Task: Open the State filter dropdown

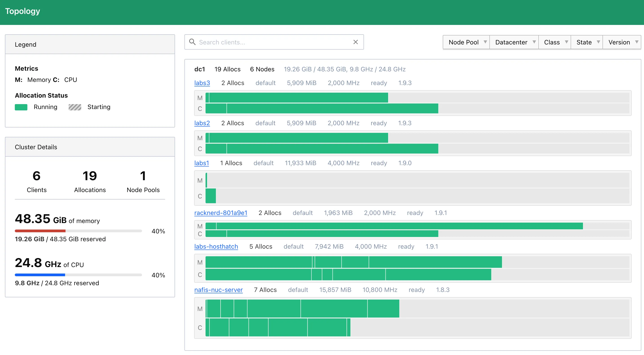Action: point(587,42)
